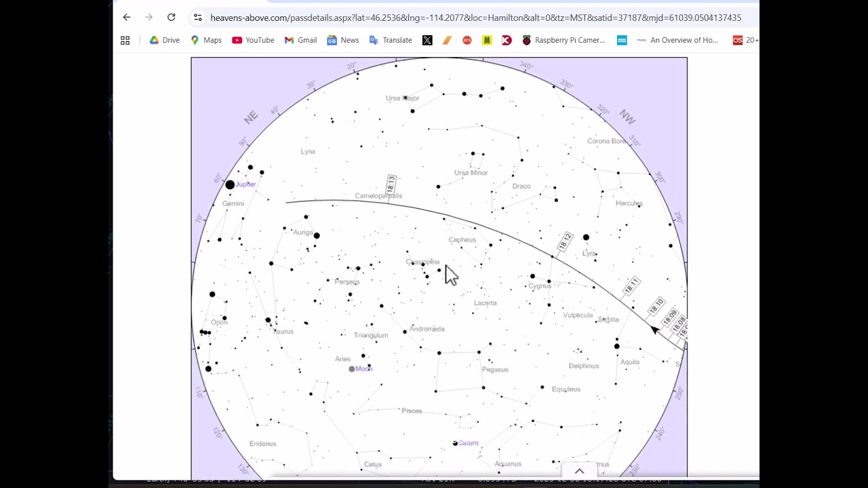Image resolution: width=868 pixels, height=488 pixels.
Task: Open the Gmail bookmark
Action: click(300, 41)
